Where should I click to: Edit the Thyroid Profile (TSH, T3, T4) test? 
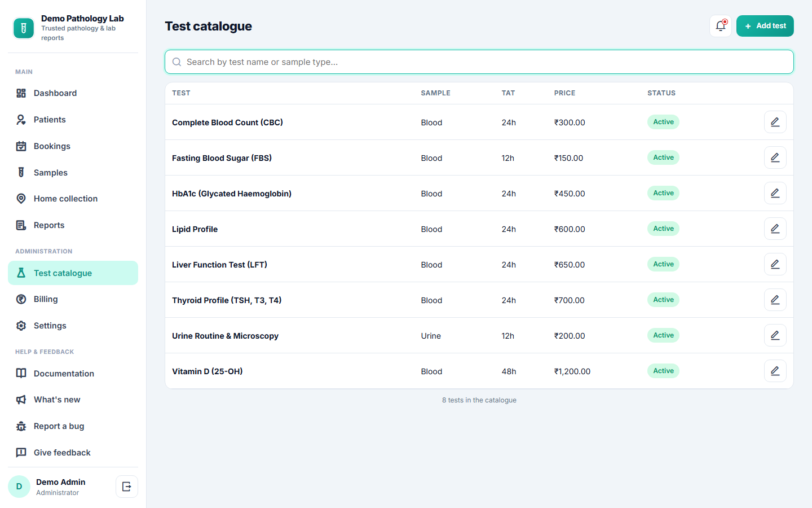pos(775,300)
